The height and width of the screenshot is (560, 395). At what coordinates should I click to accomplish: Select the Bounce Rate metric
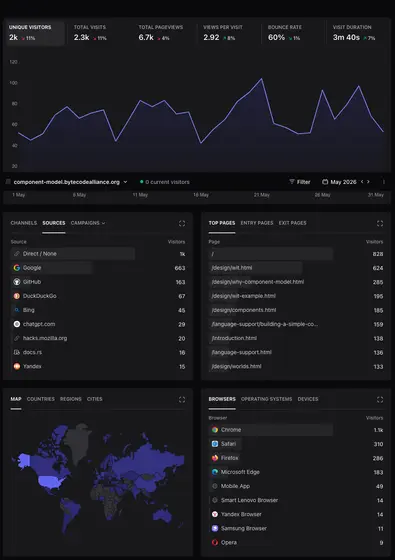[294, 33]
